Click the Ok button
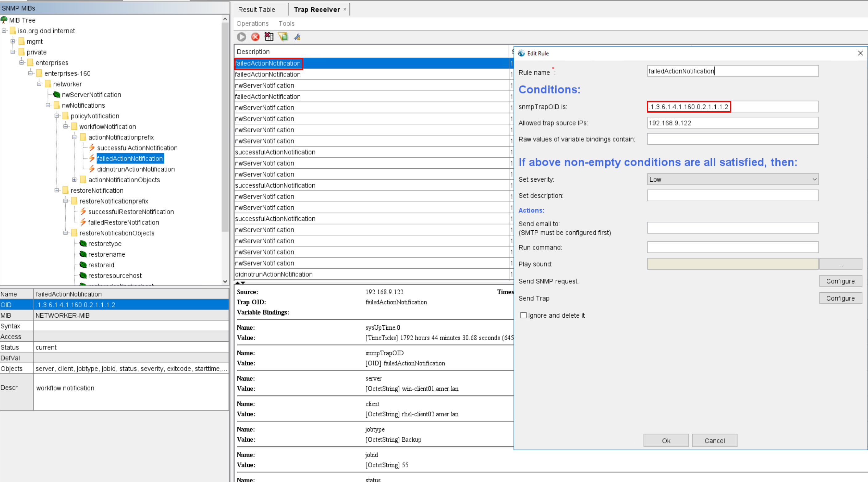This screenshot has width=868, height=482. click(666, 441)
